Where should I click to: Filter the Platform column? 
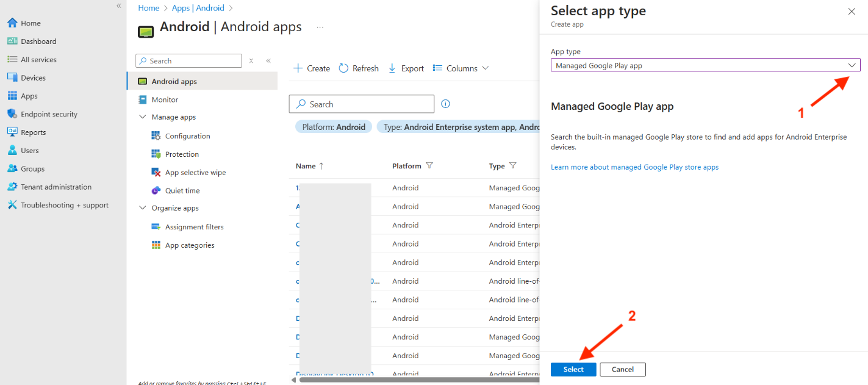(429, 166)
